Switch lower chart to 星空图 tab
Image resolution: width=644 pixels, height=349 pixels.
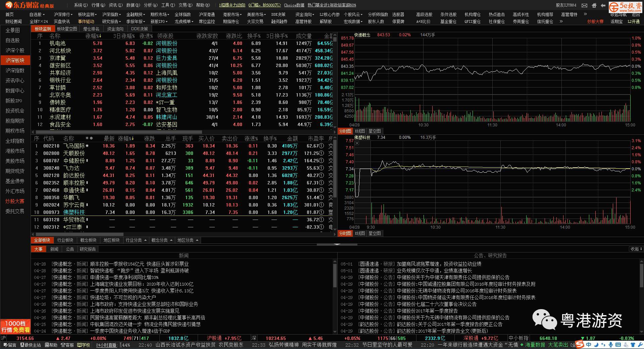pyautogui.click(x=375, y=233)
